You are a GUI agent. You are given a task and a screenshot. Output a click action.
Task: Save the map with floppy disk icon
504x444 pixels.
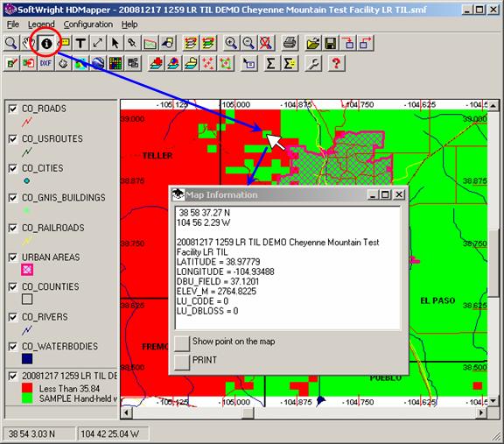[331, 43]
